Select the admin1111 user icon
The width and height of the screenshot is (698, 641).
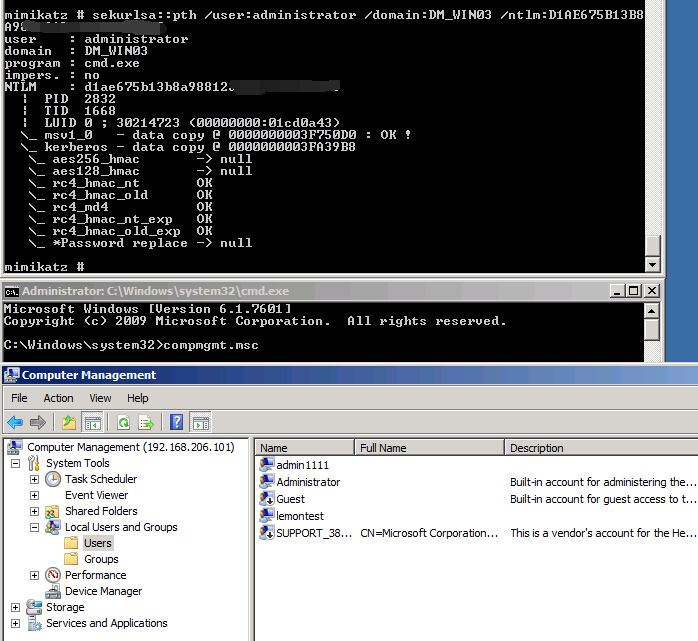tap(267, 465)
